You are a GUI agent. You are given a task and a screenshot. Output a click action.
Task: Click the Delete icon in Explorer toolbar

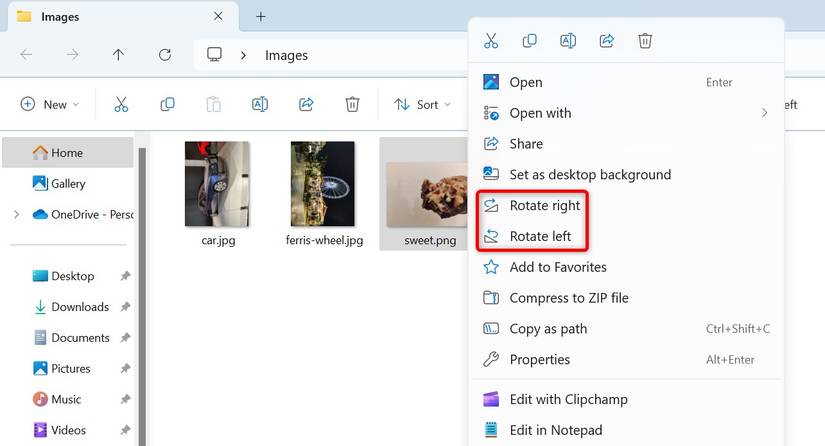[x=352, y=104]
